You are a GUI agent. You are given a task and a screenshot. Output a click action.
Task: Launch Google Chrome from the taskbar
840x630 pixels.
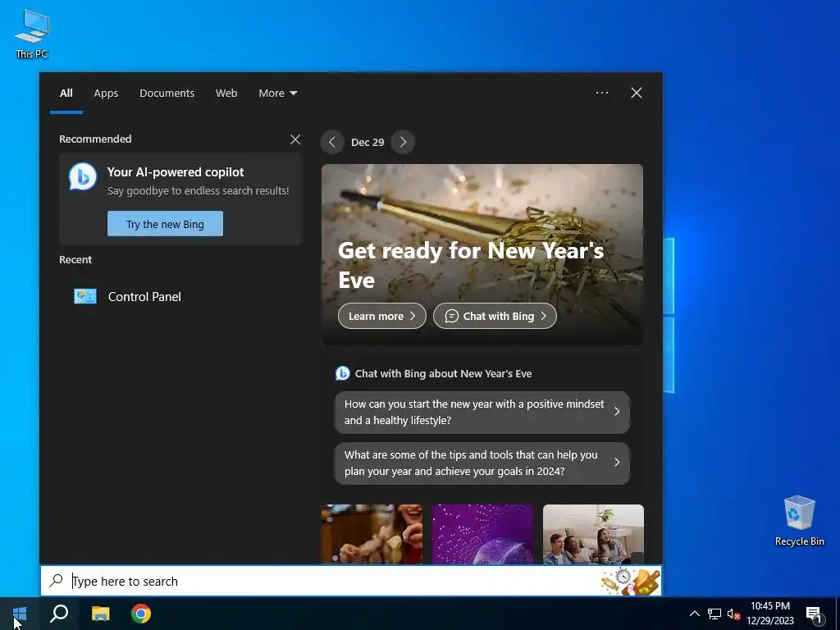[141, 614]
